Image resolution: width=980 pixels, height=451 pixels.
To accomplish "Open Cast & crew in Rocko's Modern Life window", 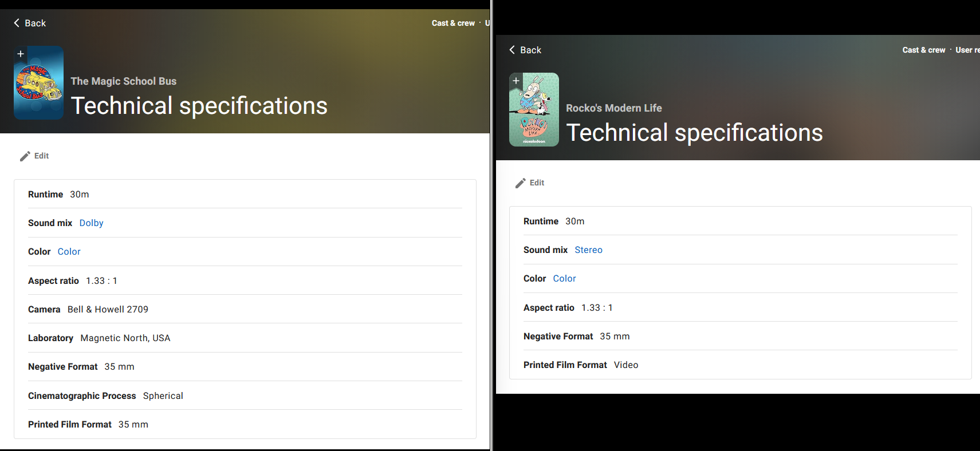I will coord(924,50).
